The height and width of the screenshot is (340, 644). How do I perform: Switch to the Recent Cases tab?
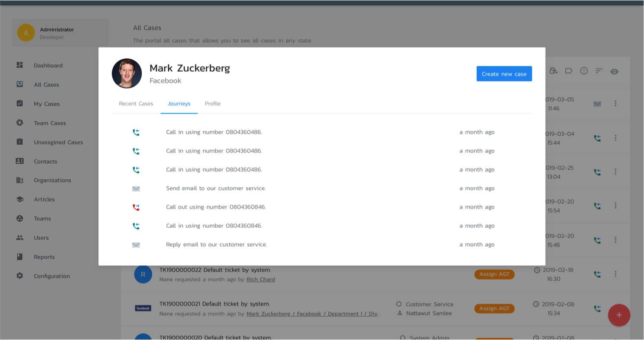click(x=136, y=104)
